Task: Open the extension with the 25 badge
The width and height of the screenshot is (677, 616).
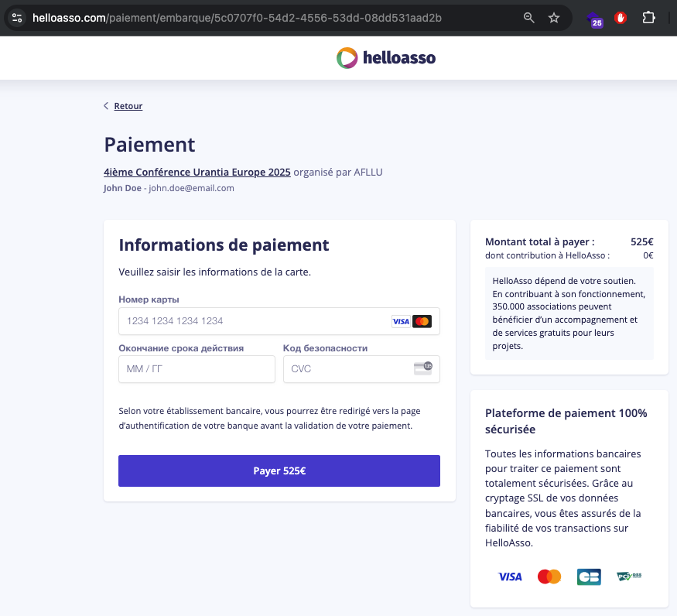Action: [x=594, y=19]
